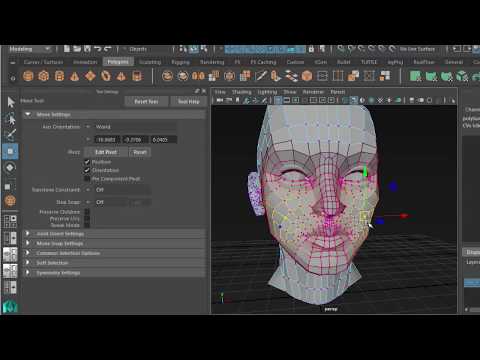Toggle the viewport grid display icon
The image size is (480, 360).
click(278, 100)
